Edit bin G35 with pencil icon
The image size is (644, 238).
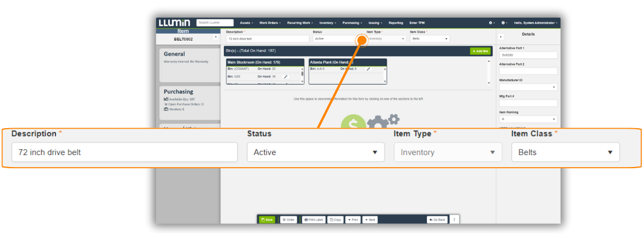(286, 76)
